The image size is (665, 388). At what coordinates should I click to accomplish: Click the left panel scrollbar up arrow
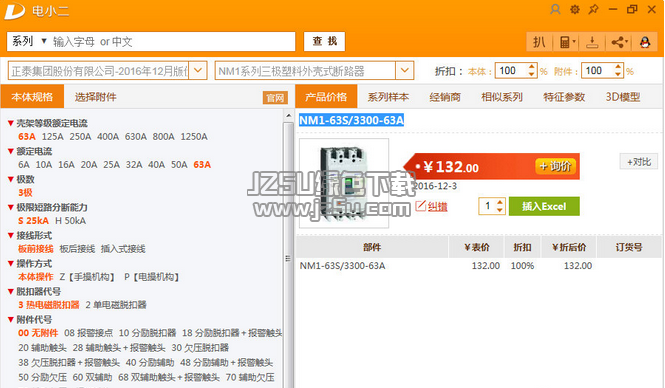click(x=288, y=115)
